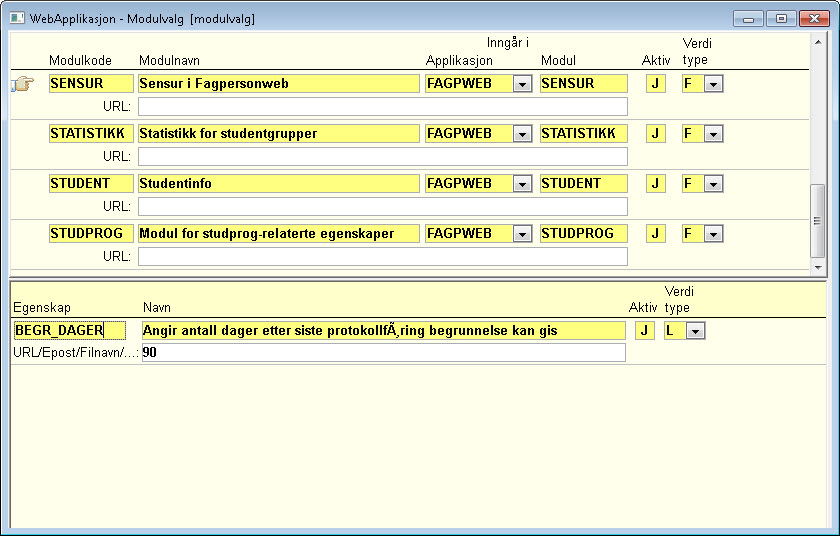Select the 'Modul for studprog-relaterte egenskaper' field
The image size is (840, 536).
coord(279,233)
